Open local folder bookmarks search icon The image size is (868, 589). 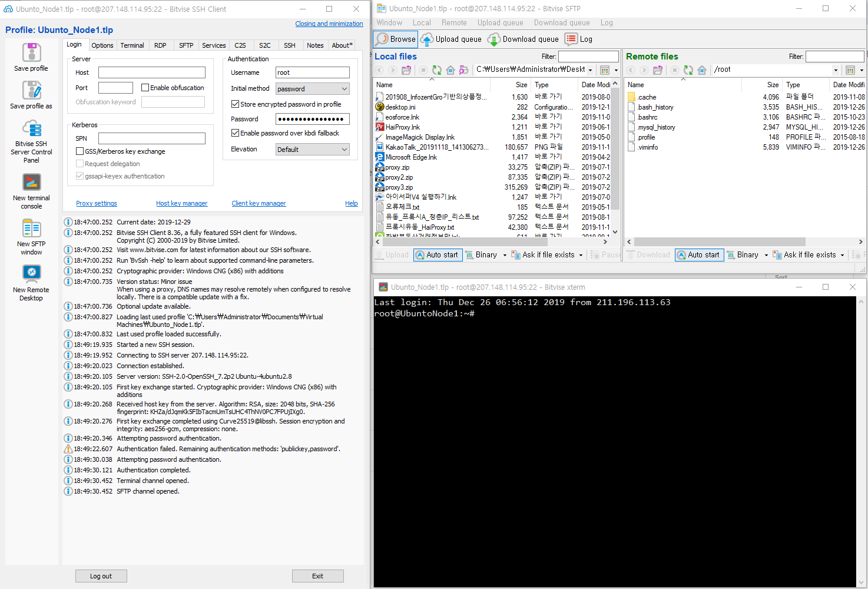coord(464,70)
